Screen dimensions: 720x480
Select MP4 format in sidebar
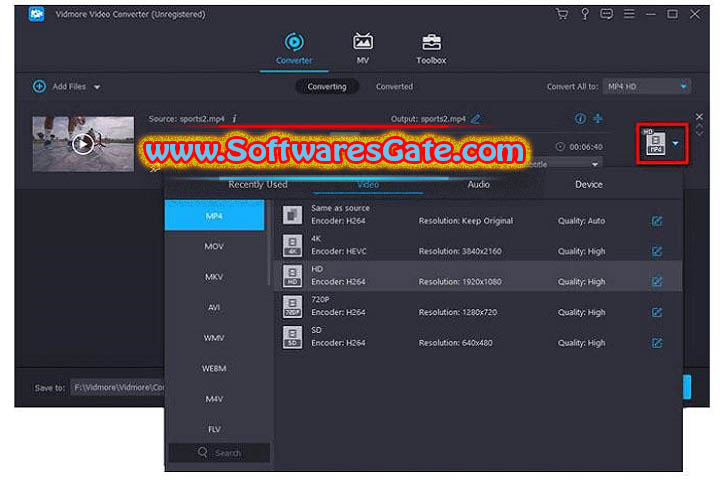click(214, 215)
